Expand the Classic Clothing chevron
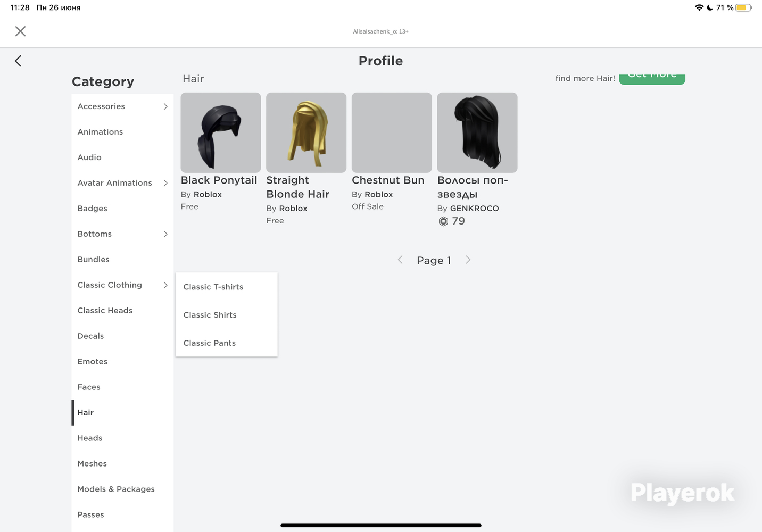This screenshot has width=762, height=532. (x=165, y=285)
